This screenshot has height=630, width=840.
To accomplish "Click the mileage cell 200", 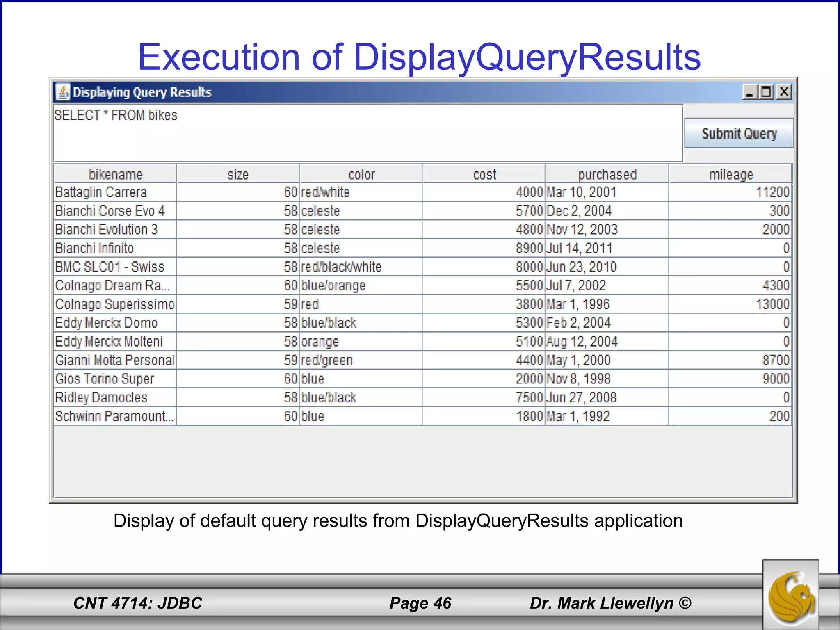I will (x=730, y=416).
